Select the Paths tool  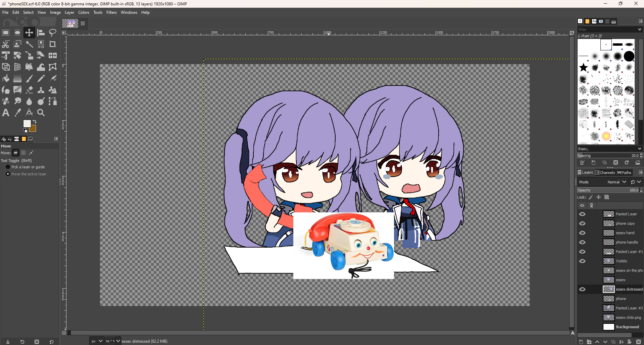pyautogui.click(x=53, y=101)
